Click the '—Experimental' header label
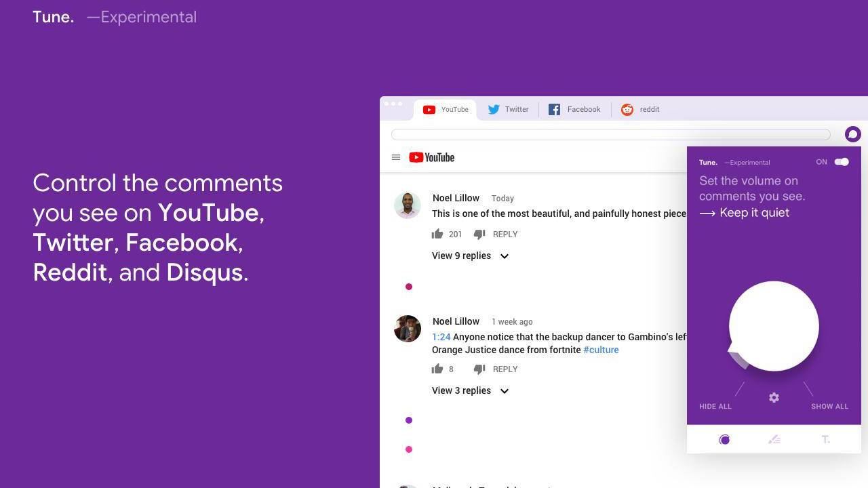This screenshot has height=488, width=868. (x=142, y=17)
